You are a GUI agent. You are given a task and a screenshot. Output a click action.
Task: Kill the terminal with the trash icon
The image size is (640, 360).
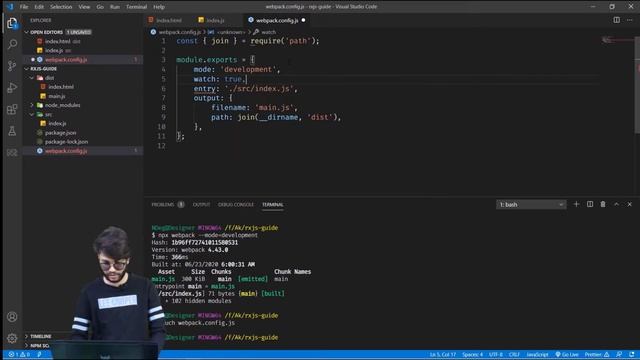603,204
